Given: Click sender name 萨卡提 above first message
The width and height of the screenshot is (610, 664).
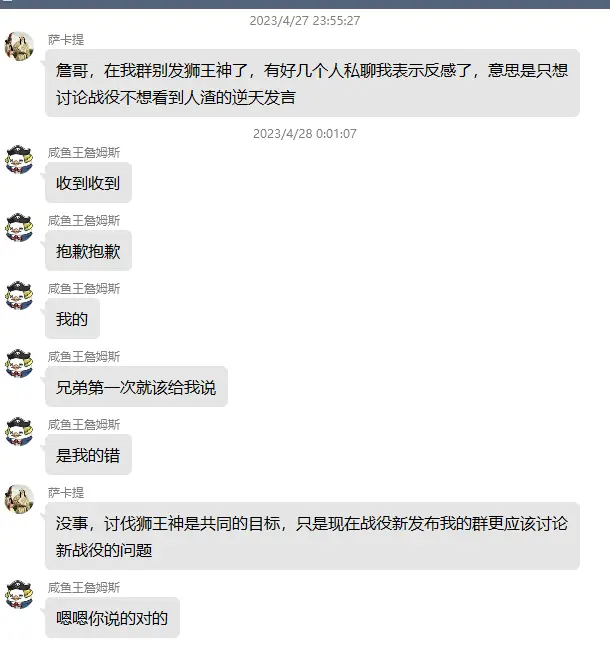Looking at the screenshot, I should [66, 39].
